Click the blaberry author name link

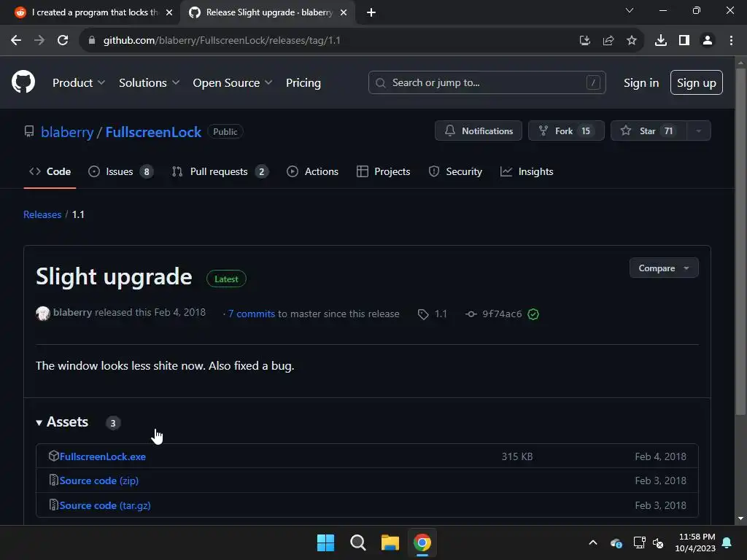(72, 312)
